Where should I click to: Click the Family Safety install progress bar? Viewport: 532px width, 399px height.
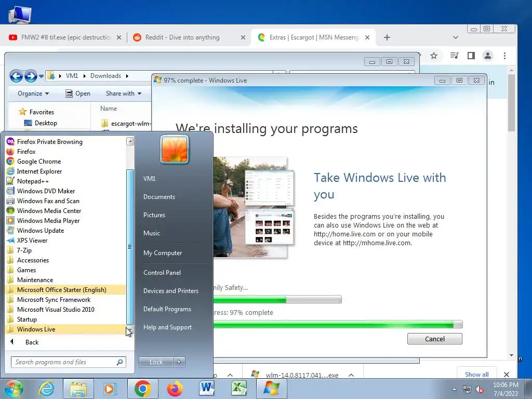click(x=277, y=299)
